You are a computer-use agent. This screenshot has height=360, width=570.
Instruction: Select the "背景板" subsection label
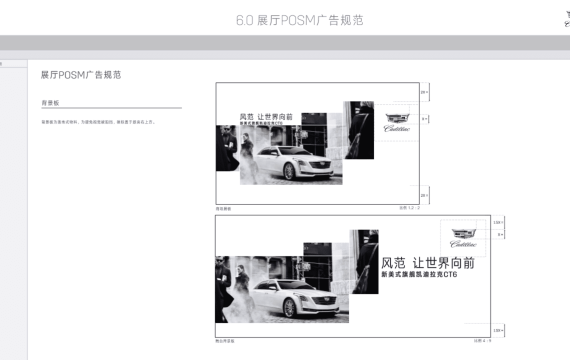[50, 103]
